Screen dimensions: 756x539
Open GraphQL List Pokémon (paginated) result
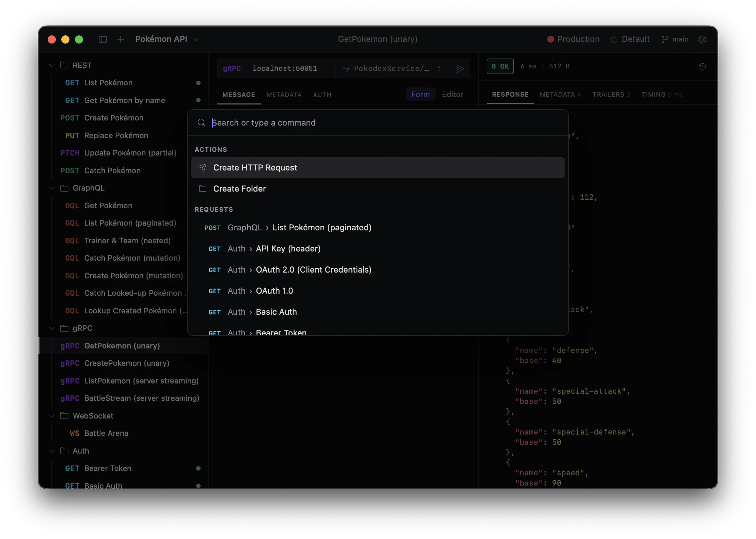[378, 228]
